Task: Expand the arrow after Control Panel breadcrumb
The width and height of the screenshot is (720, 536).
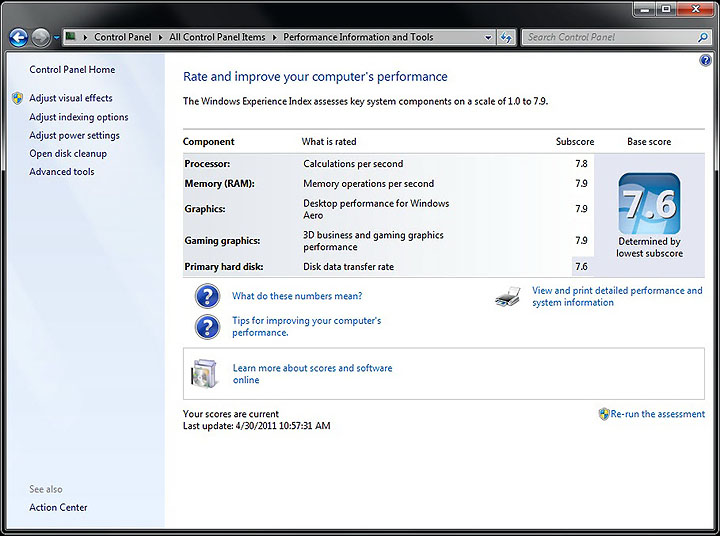Action: (160, 37)
